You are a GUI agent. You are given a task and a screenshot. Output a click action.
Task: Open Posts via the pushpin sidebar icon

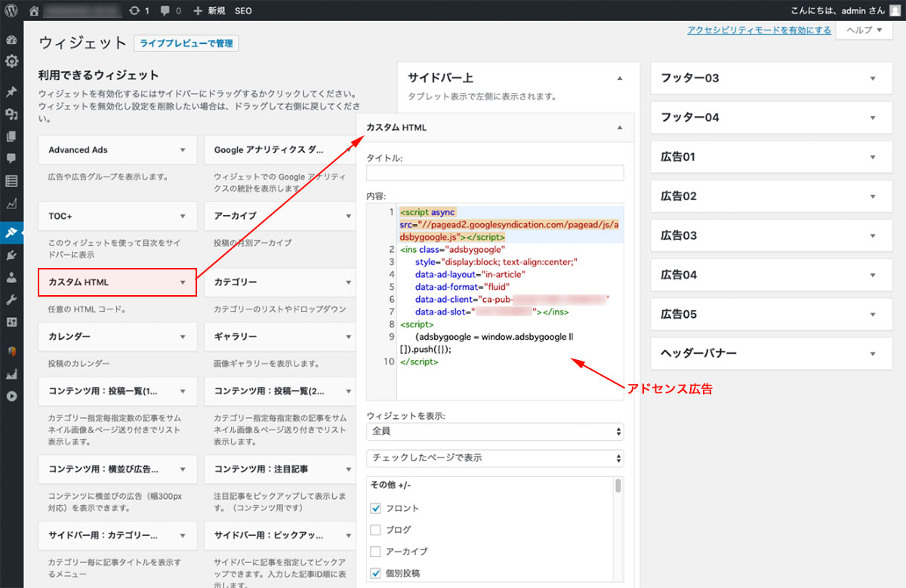(x=11, y=93)
